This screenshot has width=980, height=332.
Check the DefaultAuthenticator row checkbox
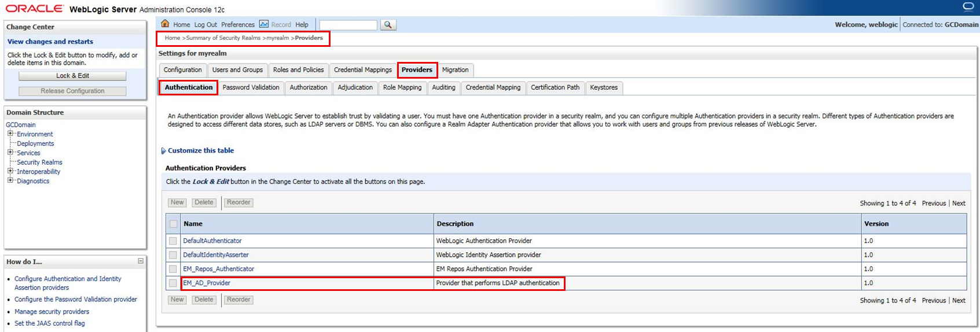pos(172,241)
